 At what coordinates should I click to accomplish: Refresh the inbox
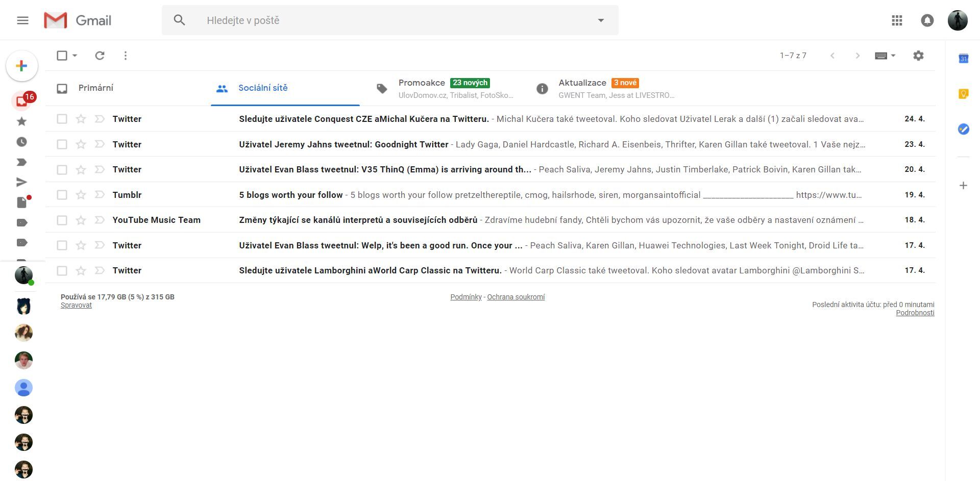[x=100, y=55]
